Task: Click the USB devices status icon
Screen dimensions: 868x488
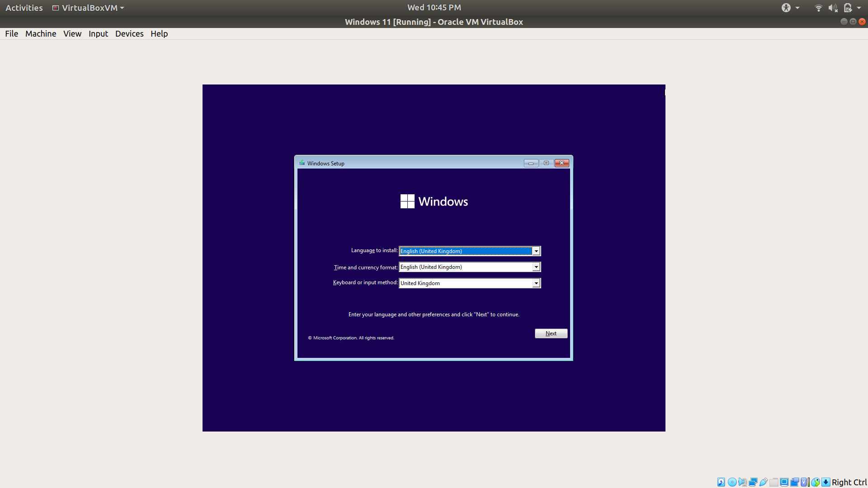Action: [764, 482]
